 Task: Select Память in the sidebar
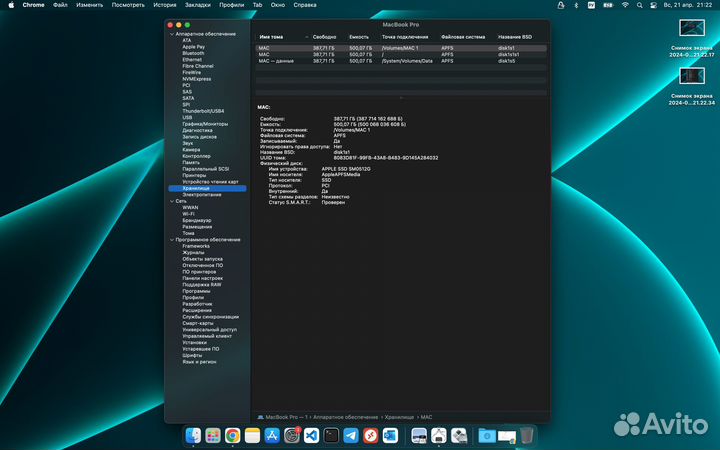point(191,163)
